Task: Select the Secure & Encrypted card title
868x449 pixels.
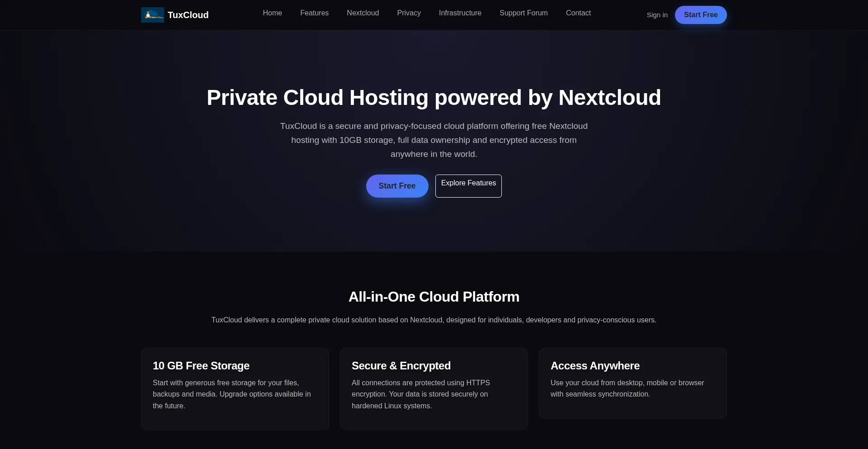Action: pos(401,366)
